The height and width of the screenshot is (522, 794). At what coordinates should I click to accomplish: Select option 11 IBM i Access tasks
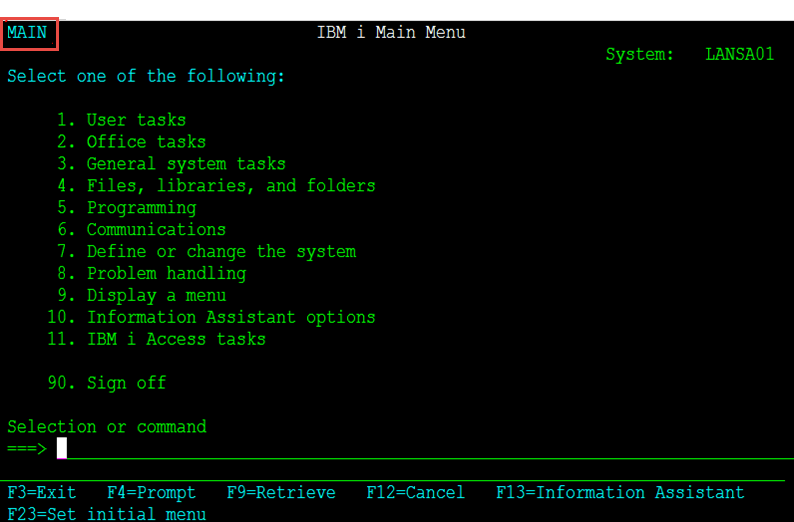point(156,339)
